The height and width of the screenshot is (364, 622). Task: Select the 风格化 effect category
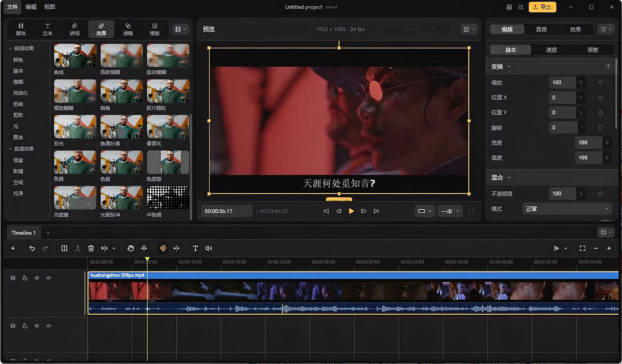coord(21,93)
